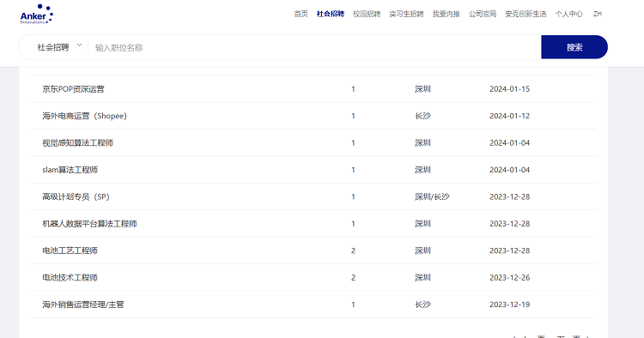Expand the 社会招聘 search type dropdown
The width and height of the screenshot is (644, 338).
pos(59,47)
